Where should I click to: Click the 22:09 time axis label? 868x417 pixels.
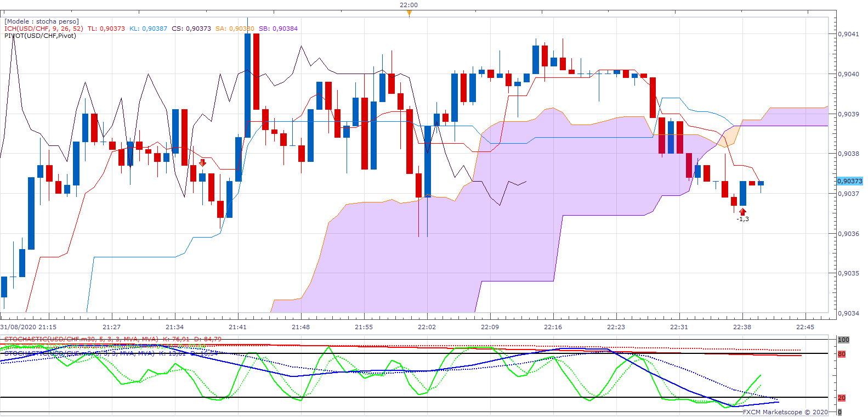pos(490,327)
